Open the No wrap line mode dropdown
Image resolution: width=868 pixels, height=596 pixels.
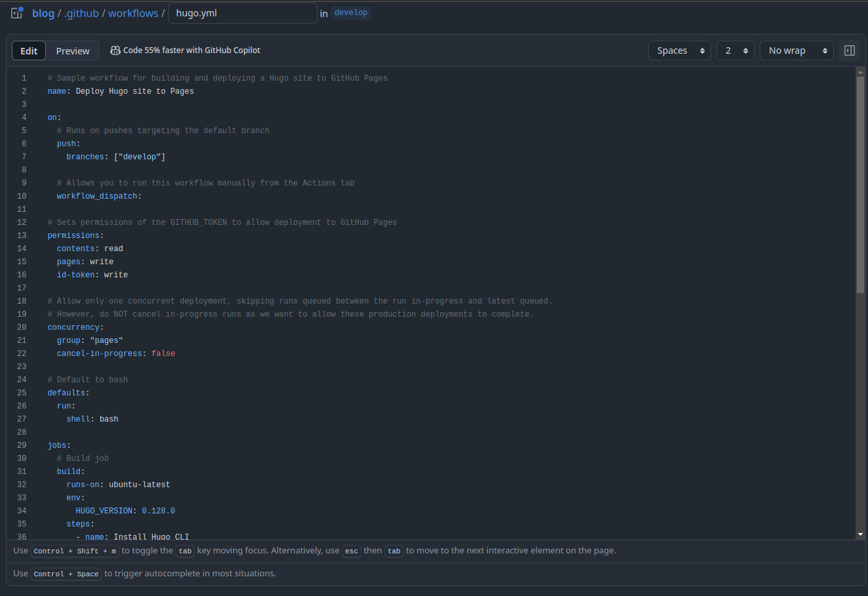796,50
